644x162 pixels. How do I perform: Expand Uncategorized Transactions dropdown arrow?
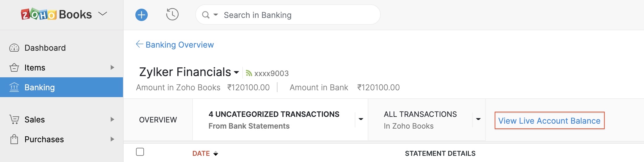(361, 119)
